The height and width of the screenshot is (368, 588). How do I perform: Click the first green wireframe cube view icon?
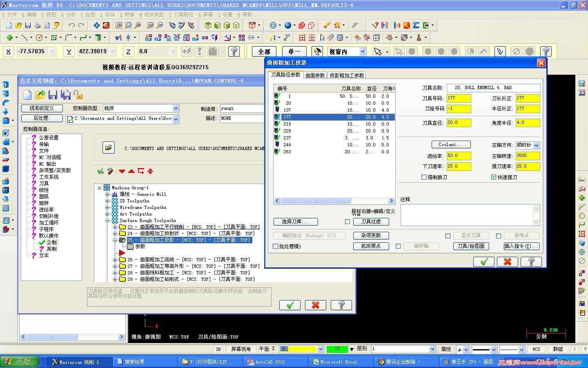(x=208, y=25)
